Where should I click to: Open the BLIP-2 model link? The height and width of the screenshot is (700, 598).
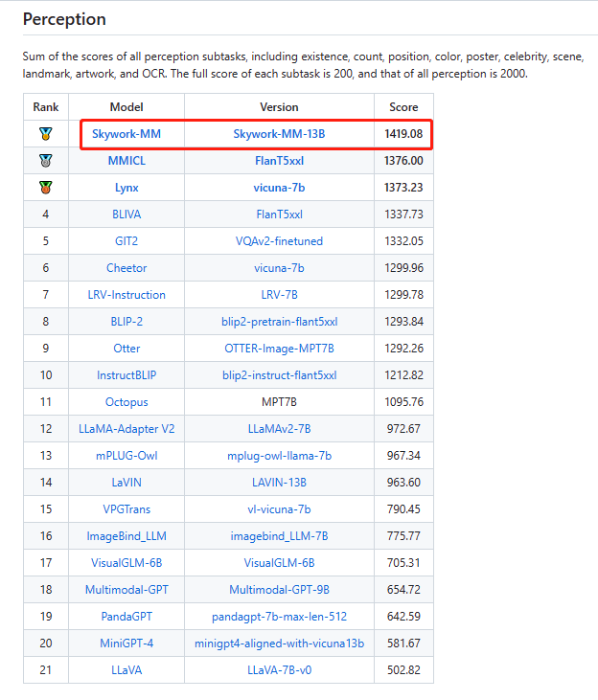pos(126,322)
